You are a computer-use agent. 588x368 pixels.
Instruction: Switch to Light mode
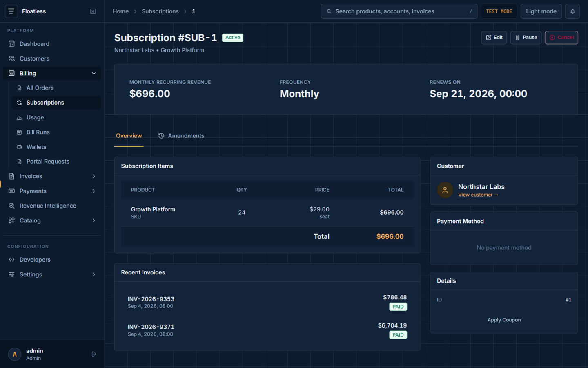(x=541, y=11)
